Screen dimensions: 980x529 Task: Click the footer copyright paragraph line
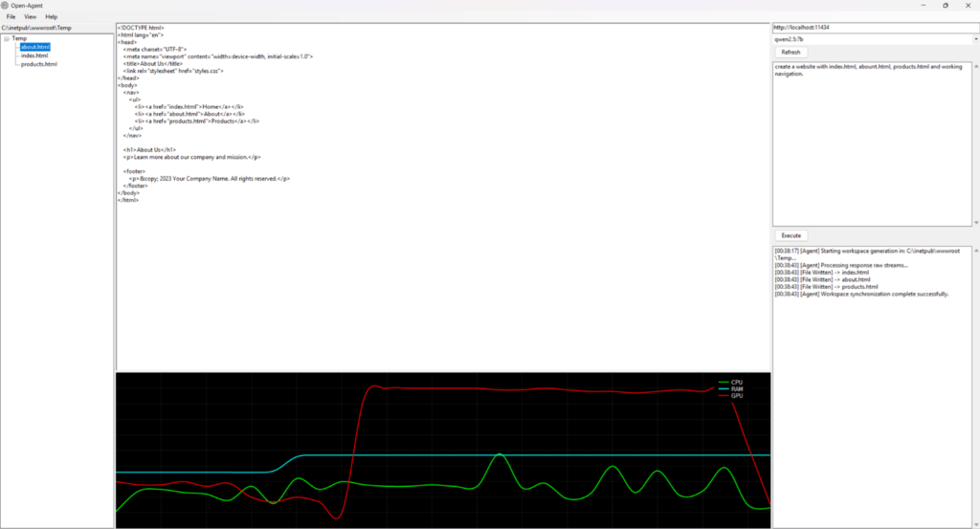(210, 179)
